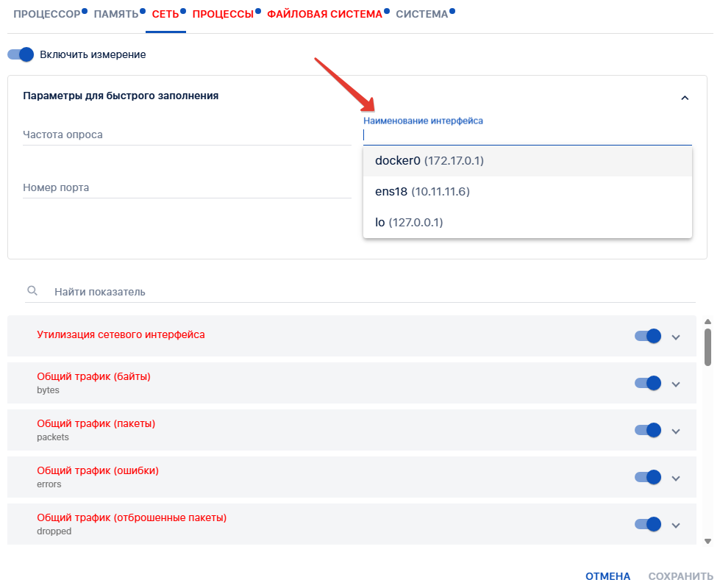Turn off the Включить измерение switch
The width and height of the screenshot is (720, 588).
pyautogui.click(x=21, y=54)
